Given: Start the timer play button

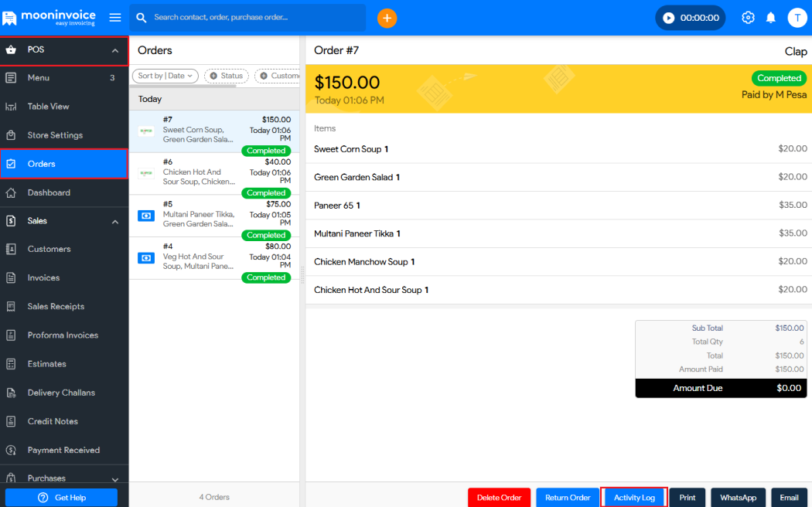Looking at the screenshot, I should [668, 18].
